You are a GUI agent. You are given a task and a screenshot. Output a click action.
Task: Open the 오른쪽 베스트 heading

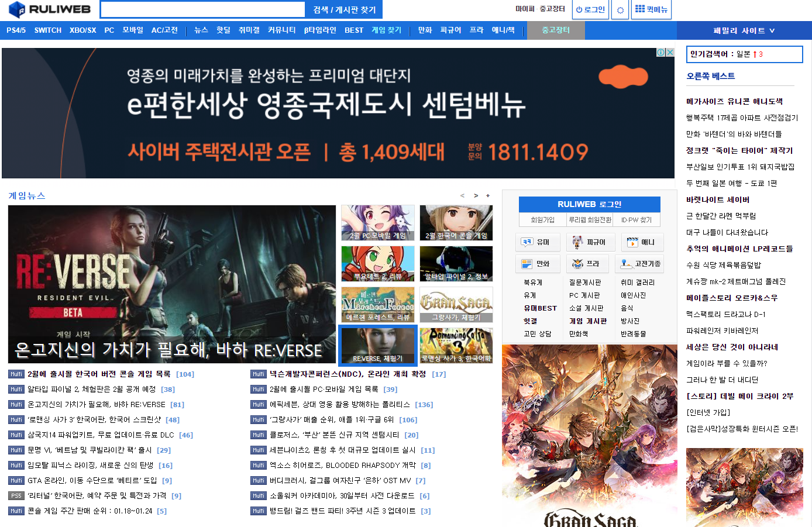point(711,76)
